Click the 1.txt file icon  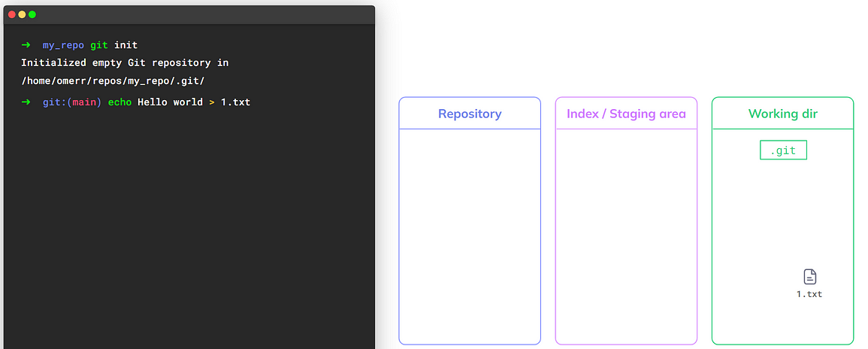pyautogui.click(x=809, y=277)
